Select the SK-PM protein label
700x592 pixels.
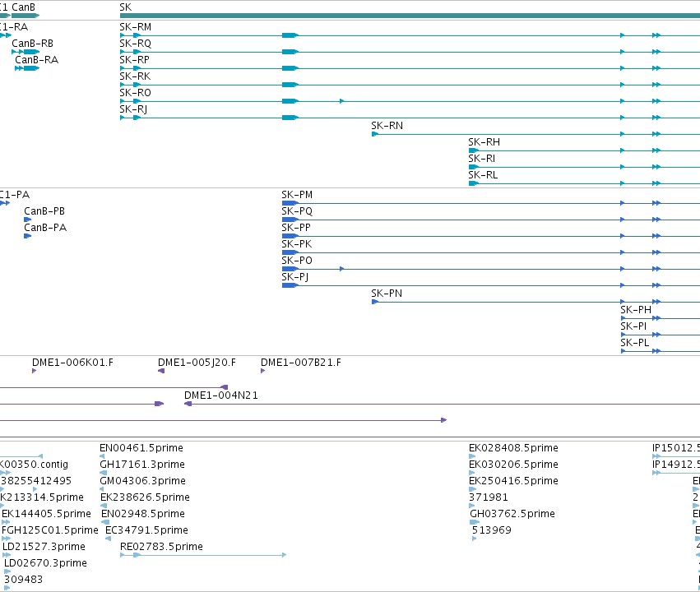coord(297,195)
